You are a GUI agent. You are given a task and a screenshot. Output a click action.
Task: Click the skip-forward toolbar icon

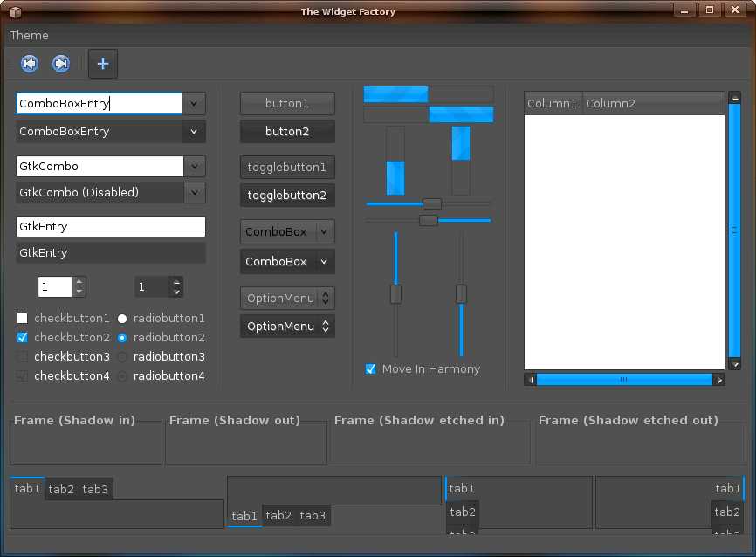tap(61, 64)
